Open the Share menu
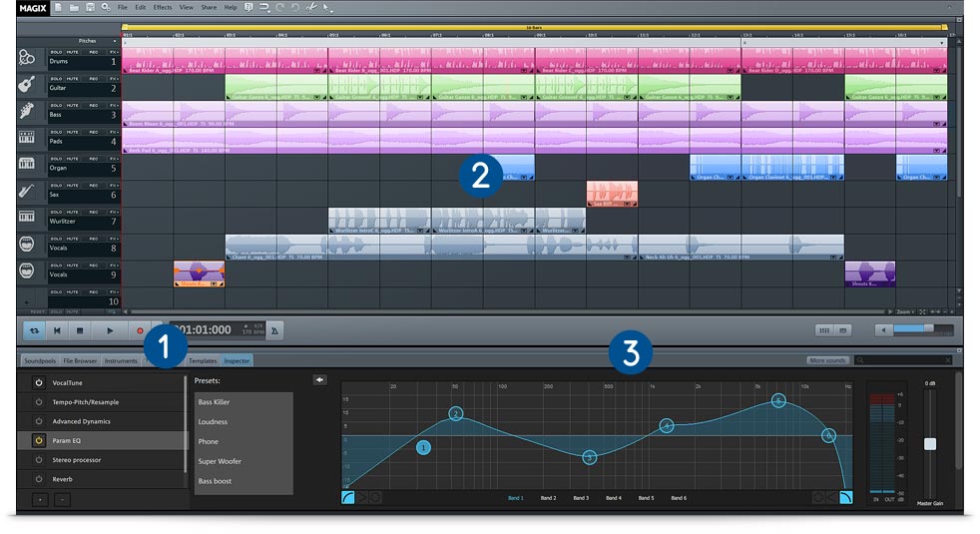 click(209, 8)
